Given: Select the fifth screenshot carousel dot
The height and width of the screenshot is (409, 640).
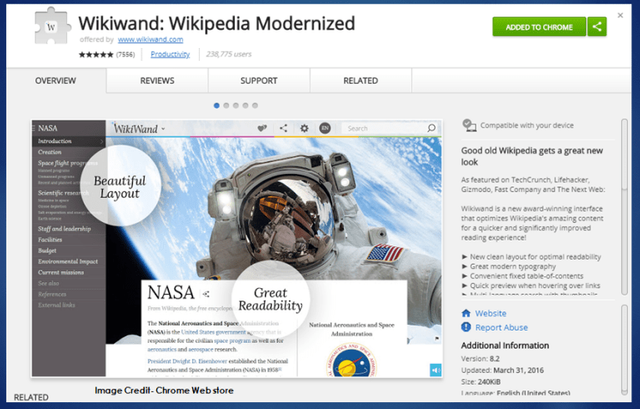Looking at the screenshot, I should pos(255,105).
